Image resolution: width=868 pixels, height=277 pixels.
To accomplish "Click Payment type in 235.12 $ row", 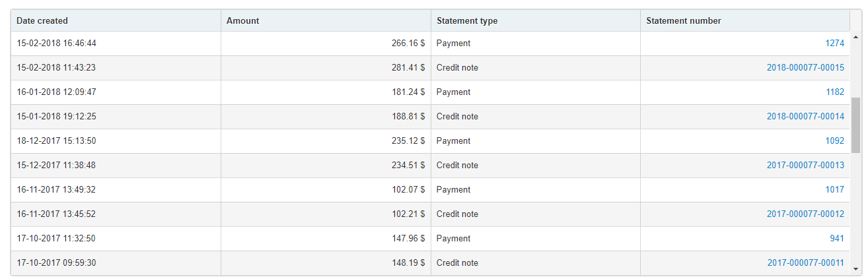I will click(453, 141).
